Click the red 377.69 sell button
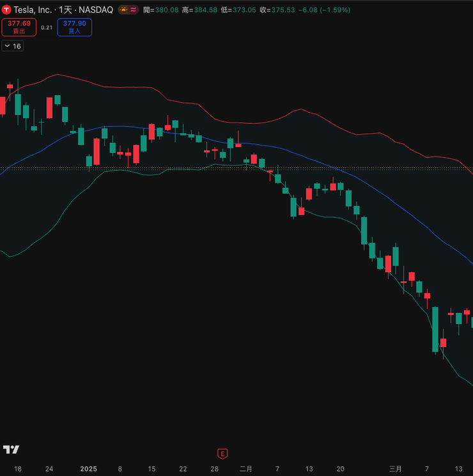This screenshot has height=476, width=473. click(x=19, y=27)
